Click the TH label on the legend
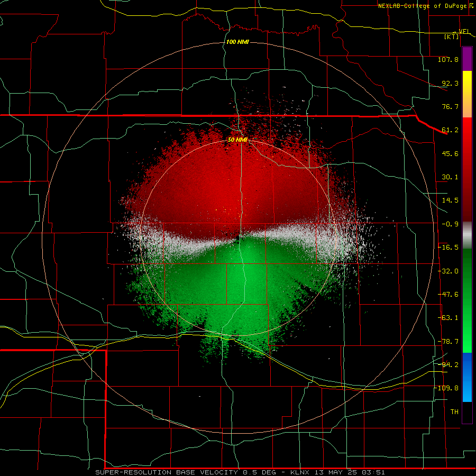Screen dimensions: 476x476 [x=454, y=411]
